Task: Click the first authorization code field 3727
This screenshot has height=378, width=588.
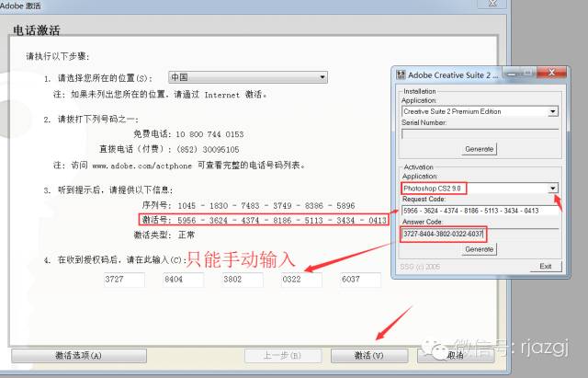Action: (x=124, y=280)
